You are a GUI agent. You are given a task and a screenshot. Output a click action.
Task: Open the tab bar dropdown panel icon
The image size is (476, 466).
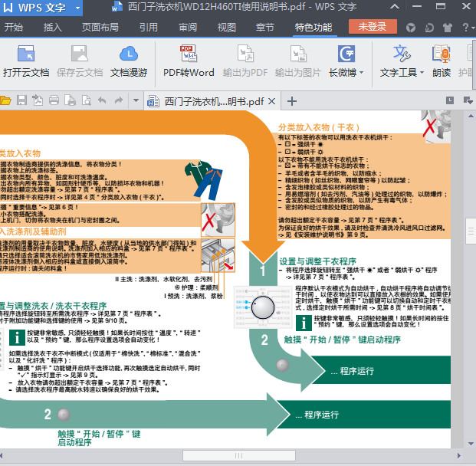click(x=468, y=100)
